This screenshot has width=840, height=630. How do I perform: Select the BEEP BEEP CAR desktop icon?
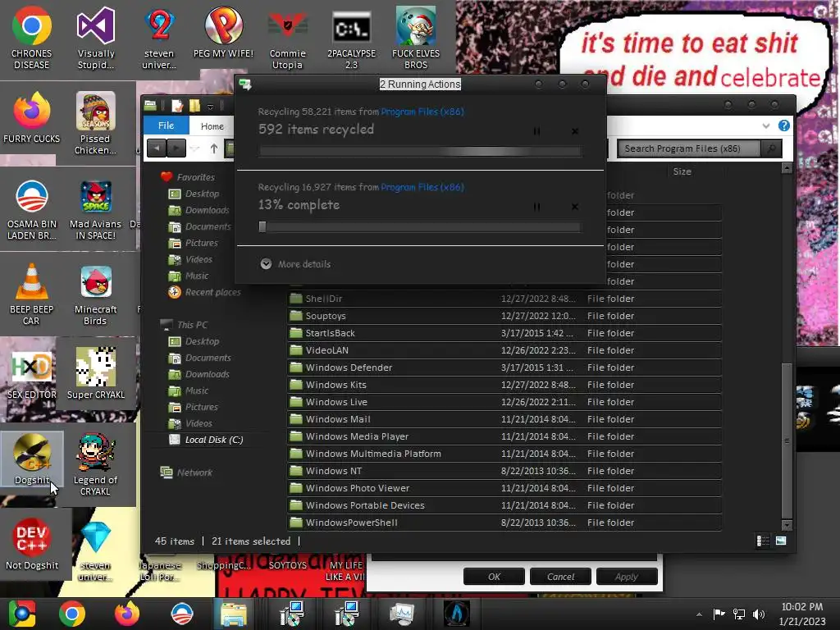pos(31,294)
